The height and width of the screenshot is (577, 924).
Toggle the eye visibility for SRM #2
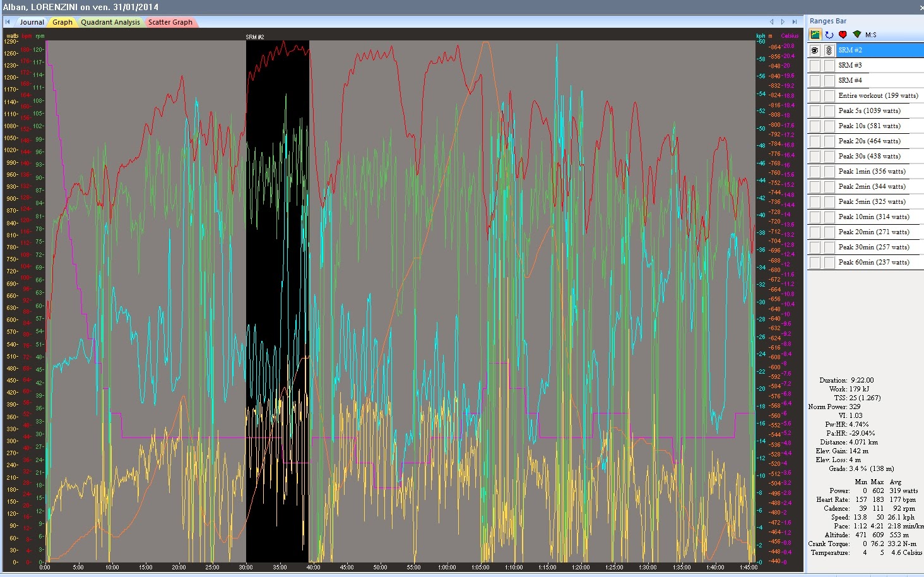click(x=815, y=51)
